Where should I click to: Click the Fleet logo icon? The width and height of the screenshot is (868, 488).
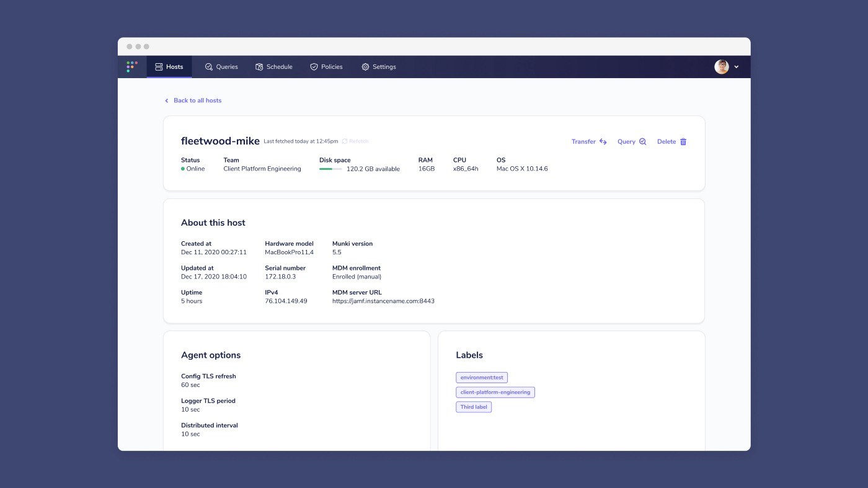pyautogui.click(x=132, y=66)
